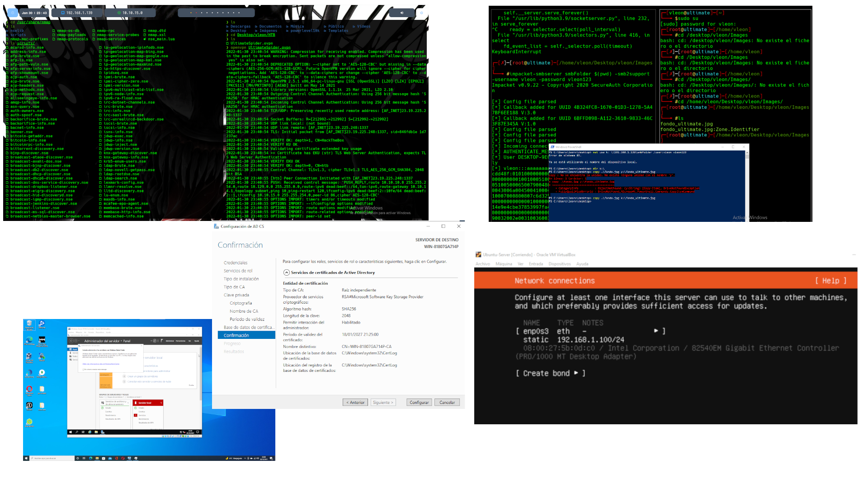Click the Anterior button
This screenshot has width=868, height=488.
coord(355,402)
